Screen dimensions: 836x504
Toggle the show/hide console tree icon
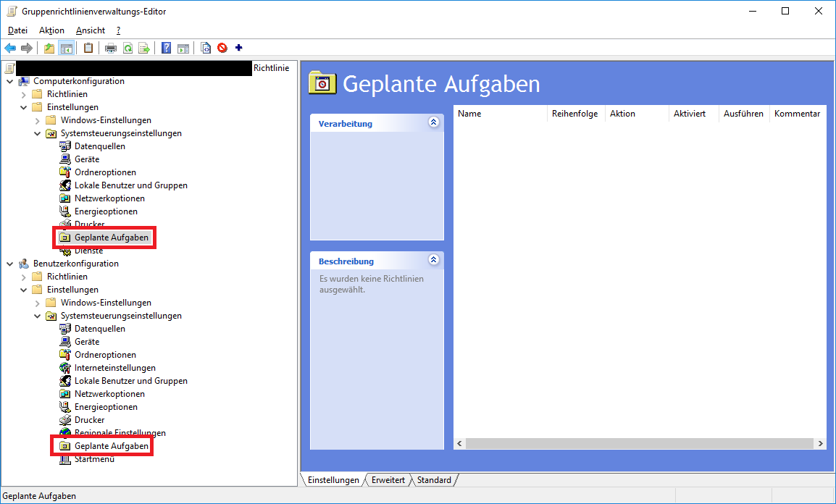point(66,49)
